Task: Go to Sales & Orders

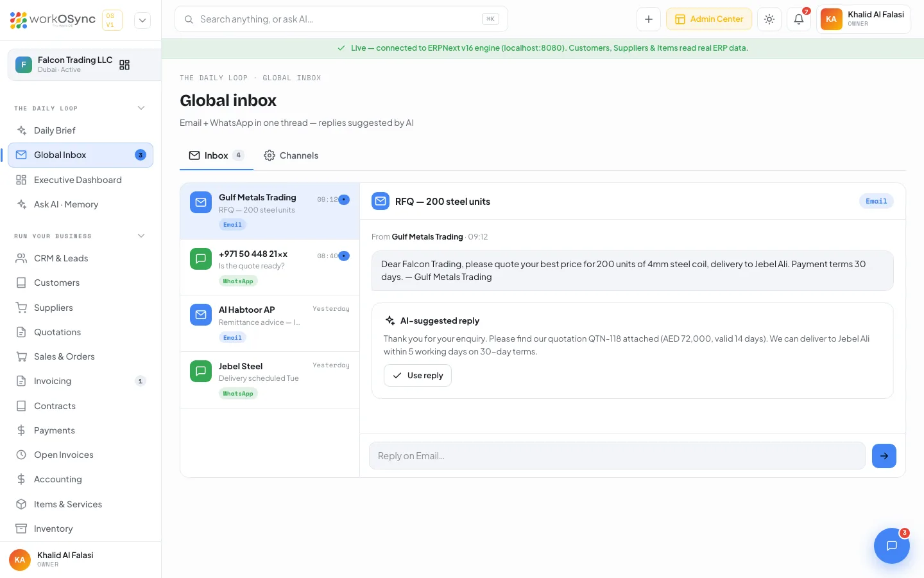Action: pyautogui.click(x=80, y=356)
